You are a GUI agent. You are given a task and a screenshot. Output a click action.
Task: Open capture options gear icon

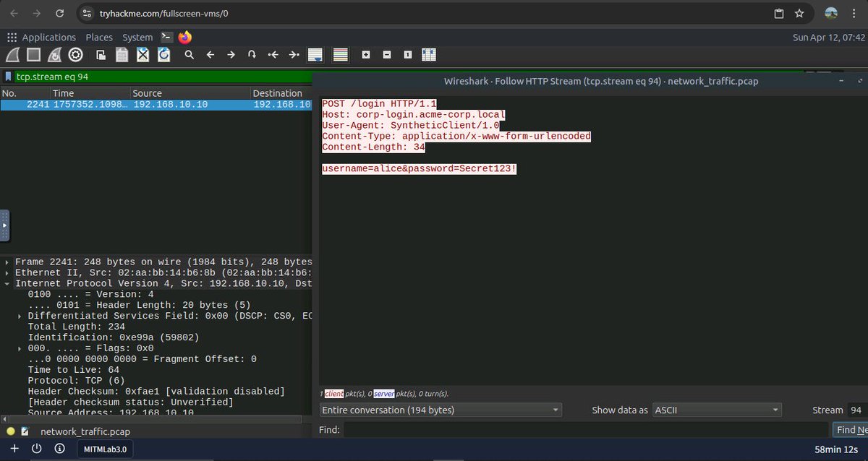[x=75, y=55]
